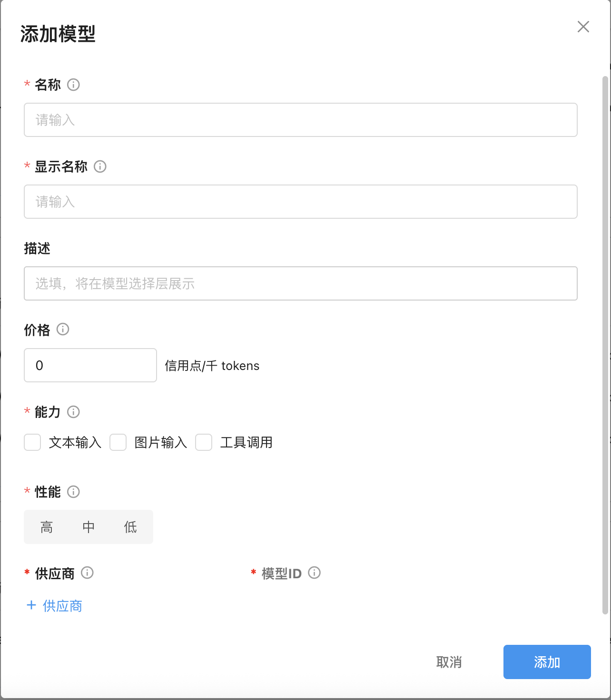Image resolution: width=611 pixels, height=700 pixels.
Task: Toggle the 工具调用 checkbox
Action: (x=204, y=442)
